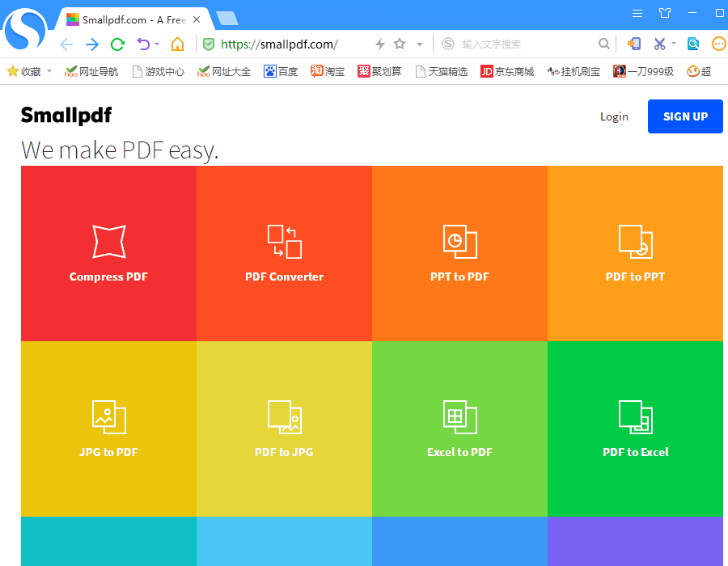Click the purple bottom row tile
Viewport: 728px width, 566px height.
(635, 541)
